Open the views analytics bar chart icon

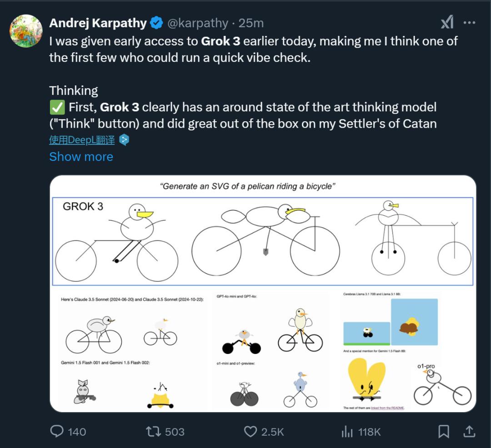tap(347, 431)
